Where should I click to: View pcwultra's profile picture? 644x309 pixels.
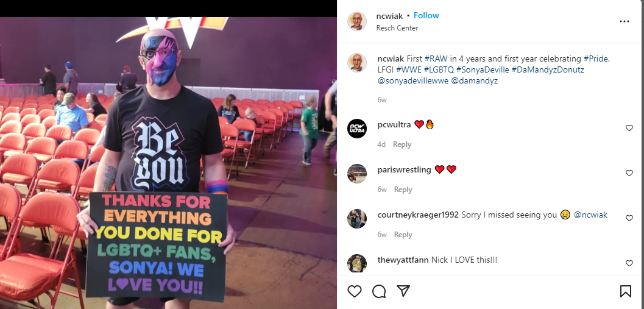click(357, 129)
